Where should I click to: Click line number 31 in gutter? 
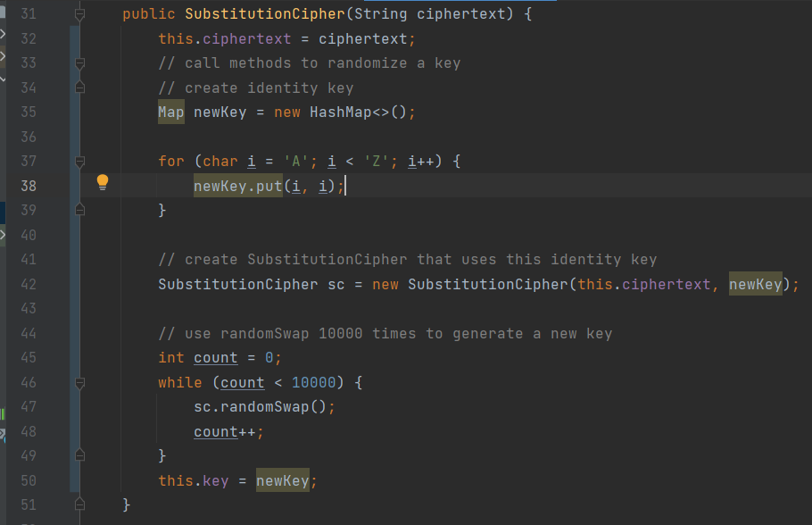(29, 13)
